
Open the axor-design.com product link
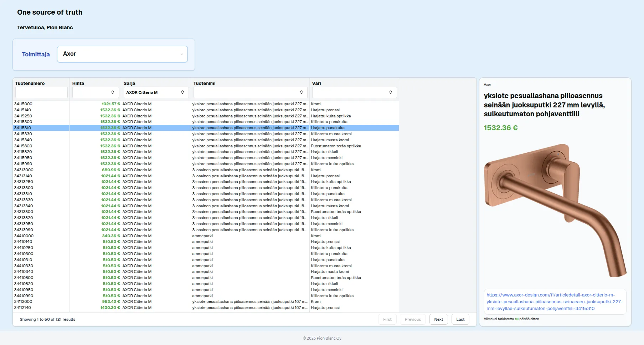[555, 302]
